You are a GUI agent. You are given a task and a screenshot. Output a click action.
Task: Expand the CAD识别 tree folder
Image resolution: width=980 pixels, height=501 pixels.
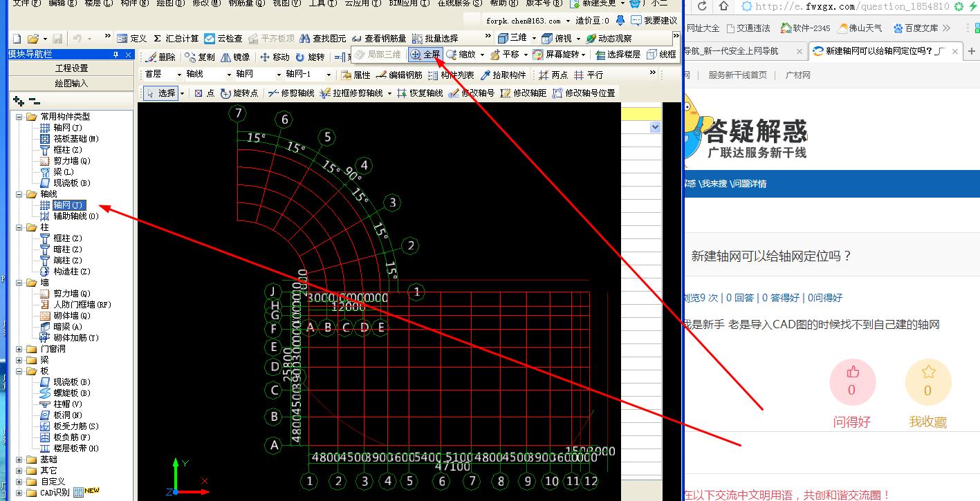[x=19, y=493]
